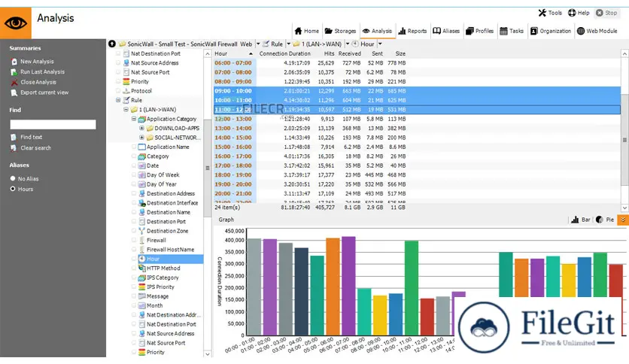The height and width of the screenshot is (364, 629).
Task: Click the Destination Zone icon
Action: 142,231
